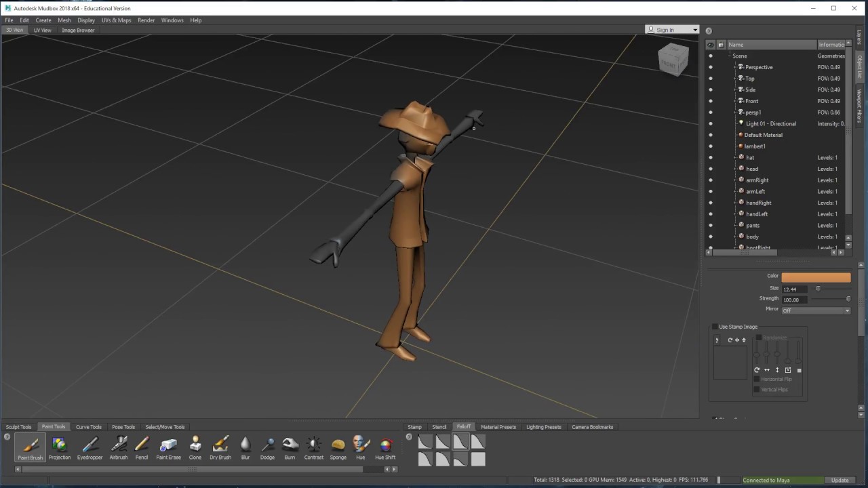This screenshot has height=488, width=868.
Task: Select the Sponge tool
Action: point(338,448)
